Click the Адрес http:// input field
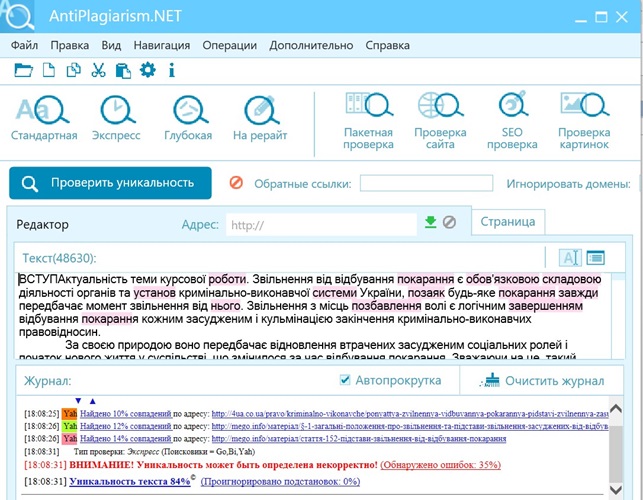This screenshot has height=500, width=643. 322,224
